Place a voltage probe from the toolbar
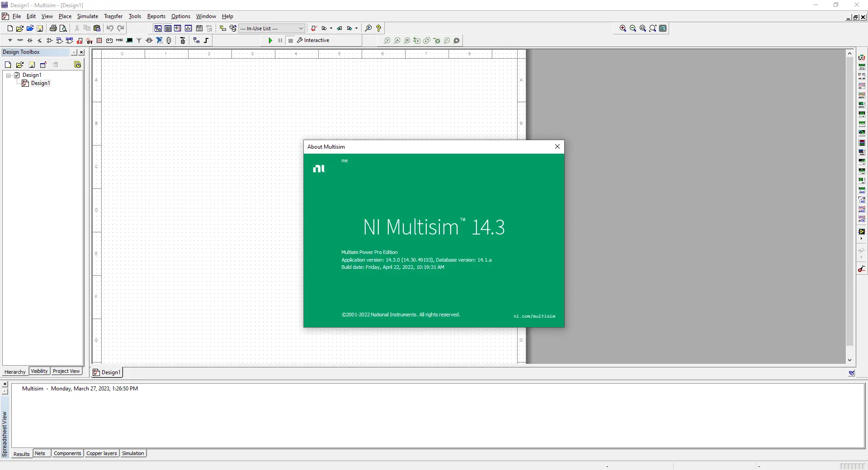 [387, 40]
